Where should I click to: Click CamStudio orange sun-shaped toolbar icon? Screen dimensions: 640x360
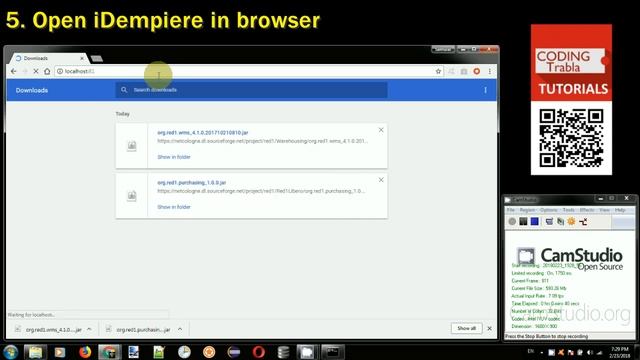[x=571, y=221]
